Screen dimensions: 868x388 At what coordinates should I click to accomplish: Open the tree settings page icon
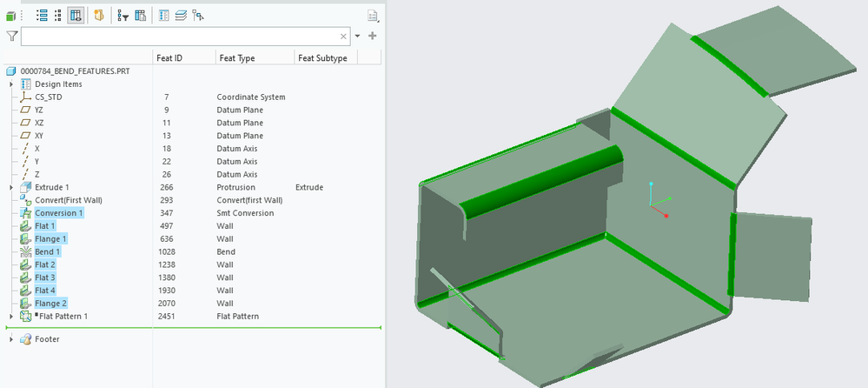[x=374, y=16]
